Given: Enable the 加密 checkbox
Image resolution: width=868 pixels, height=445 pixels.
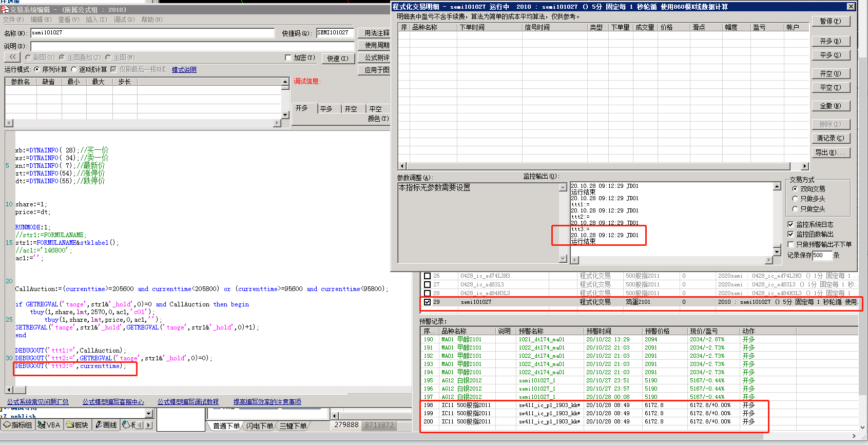Looking at the screenshot, I should 288,58.
